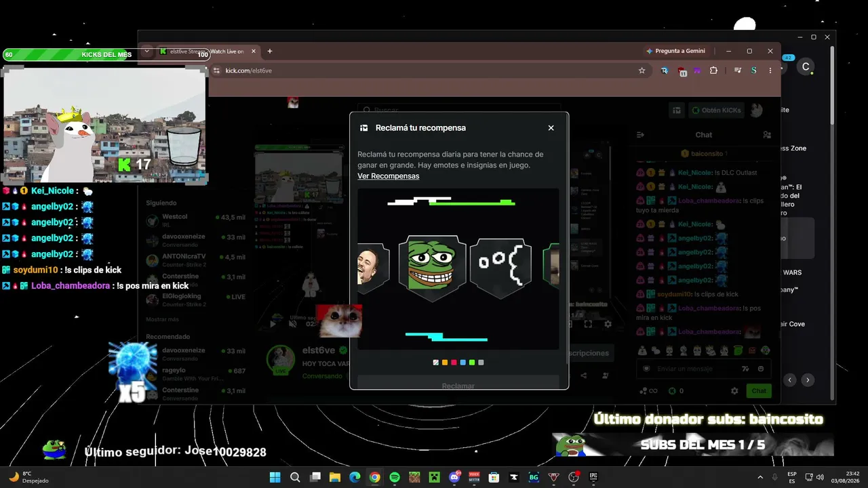Open File Explorer from the taskbar
Screen dimensions: 868x488
(x=334, y=477)
